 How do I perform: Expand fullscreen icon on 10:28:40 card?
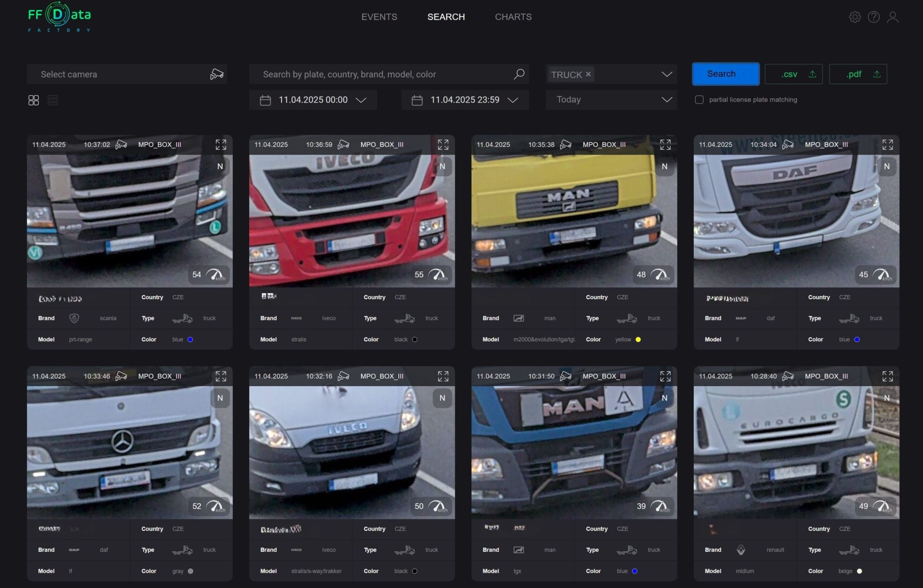click(888, 376)
